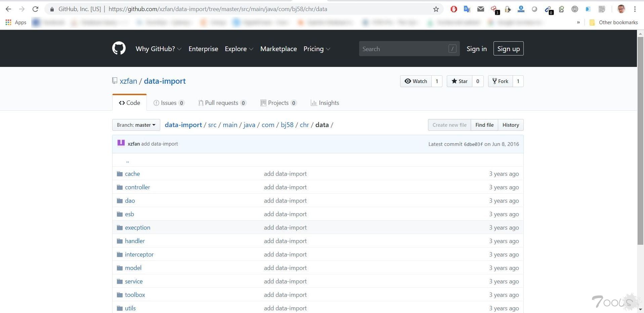644x313 pixels.
Task: Watch the data-import repository
Action: click(x=416, y=81)
